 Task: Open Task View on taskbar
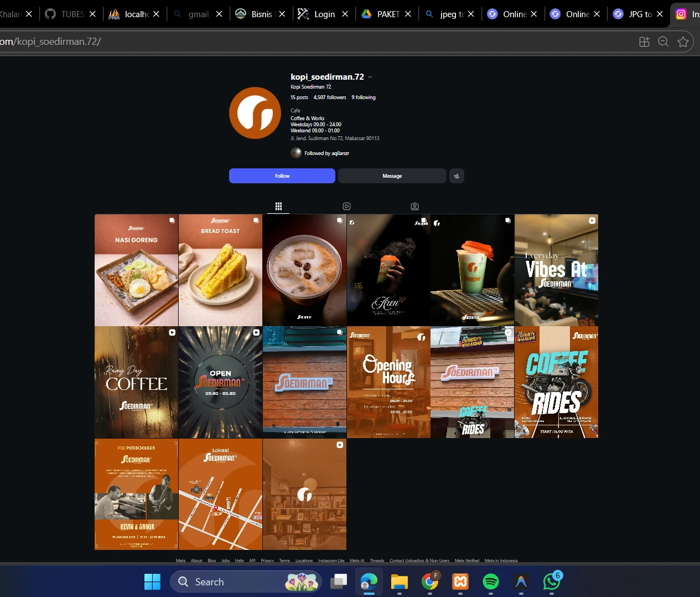pyautogui.click(x=339, y=581)
